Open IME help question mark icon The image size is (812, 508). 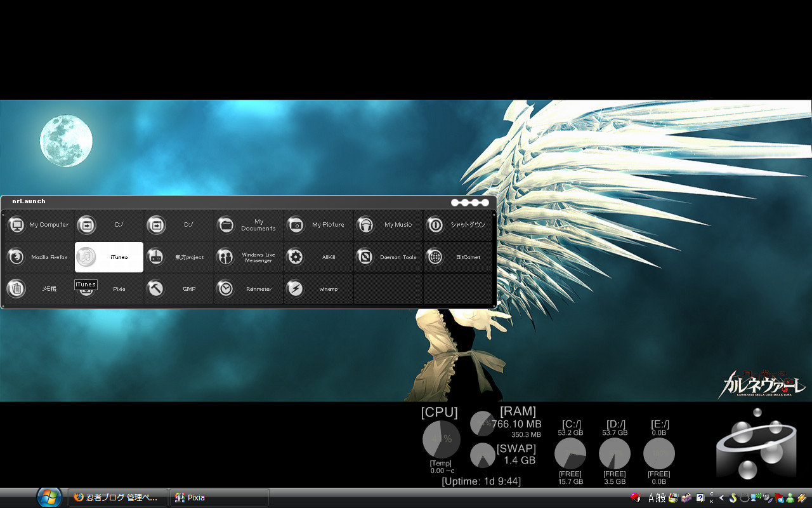(x=700, y=498)
